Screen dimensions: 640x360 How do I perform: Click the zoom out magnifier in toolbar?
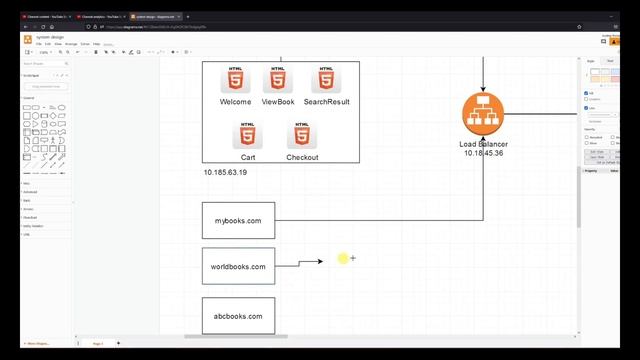(68, 52)
